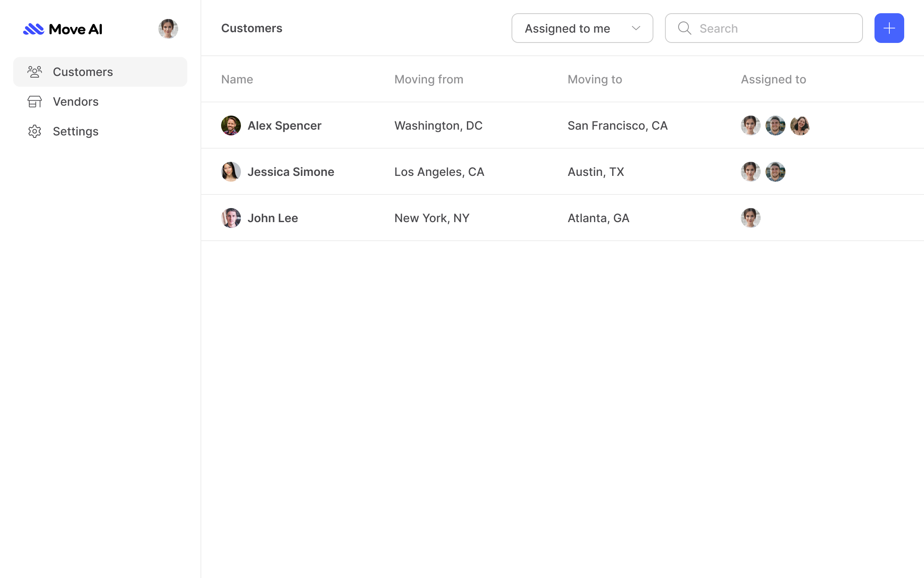Screen dimensions: 924x578
Task: Click third assignee avatar for Alex Spencer
Action: pyautogui.click(x=800, y=126)
